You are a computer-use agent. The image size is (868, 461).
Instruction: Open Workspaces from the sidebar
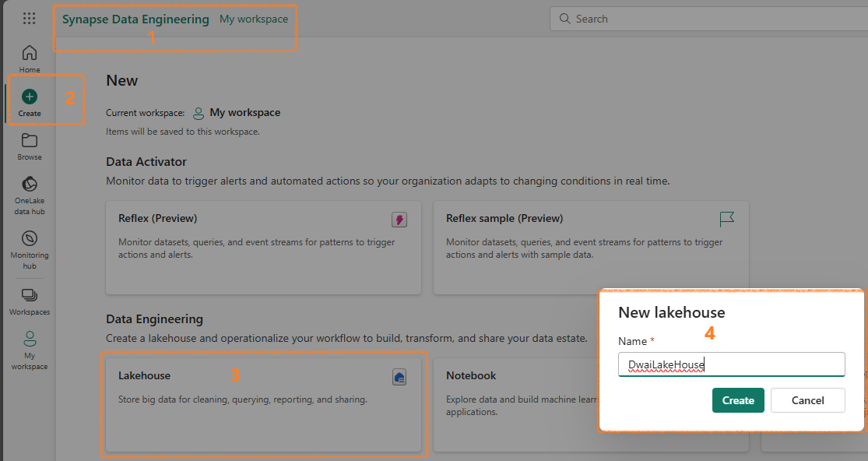(30, 301)
